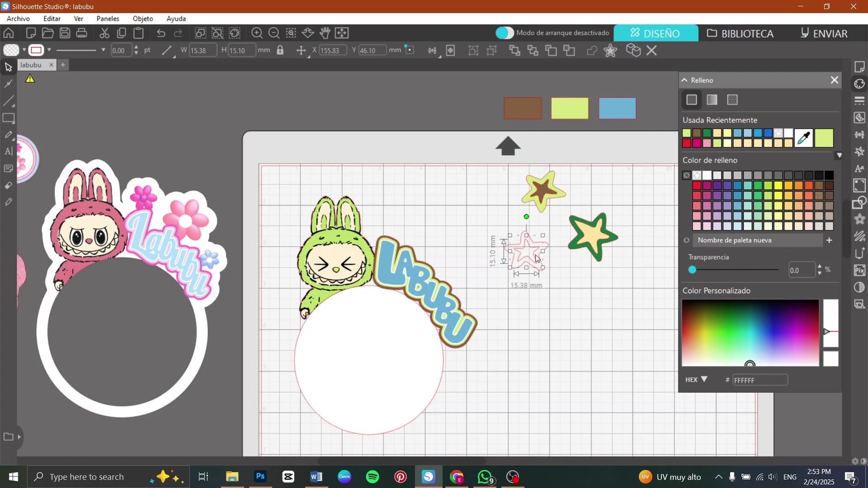Viewport: 868px width, 488px height.
Task: Save the document with floppy icon
Action: point(65,33)
